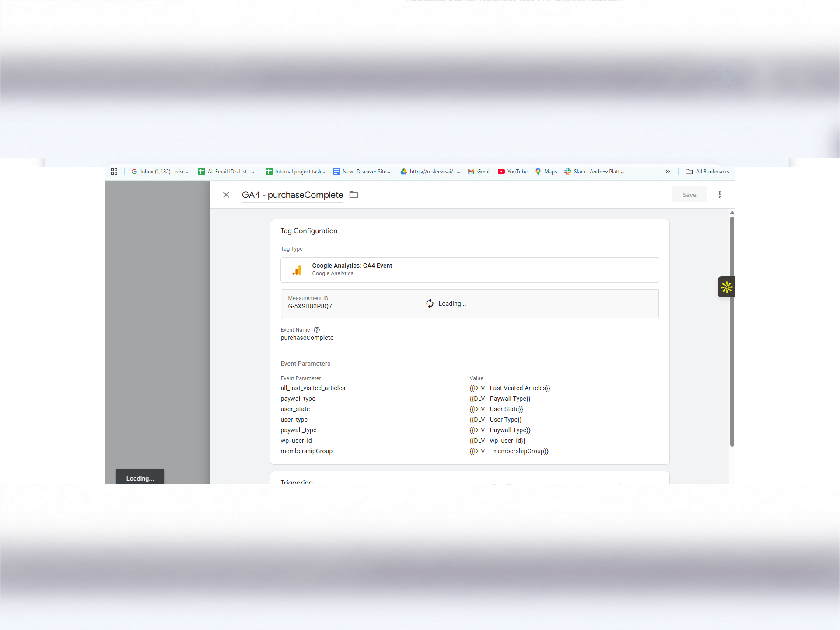Open the three-dot more actions menu
840x630 pixels.
[720, 194]
